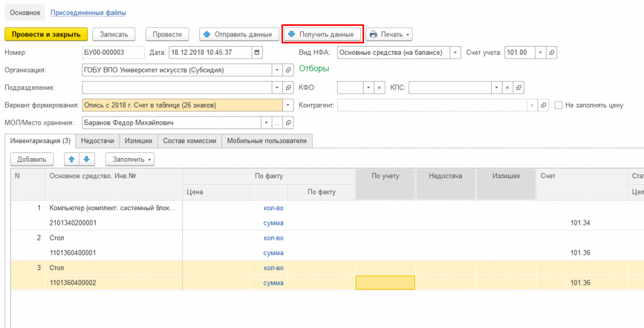Open Организация record via open icon
The image size is (644, 328).
(x=288, y=71)
